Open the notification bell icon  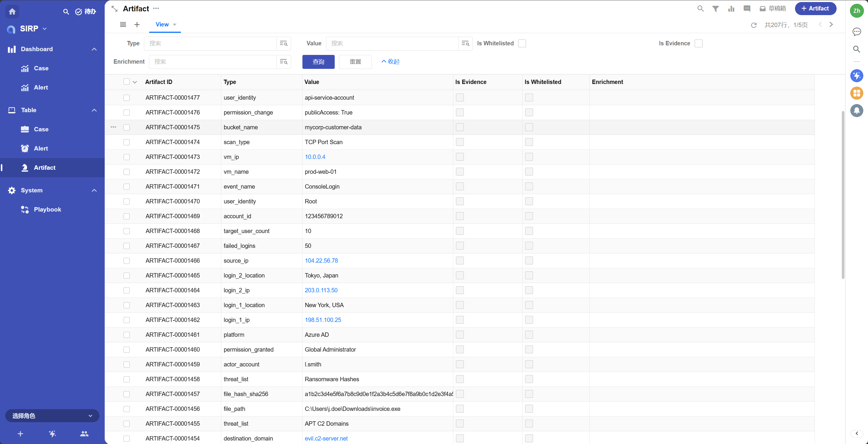[857, 110]
